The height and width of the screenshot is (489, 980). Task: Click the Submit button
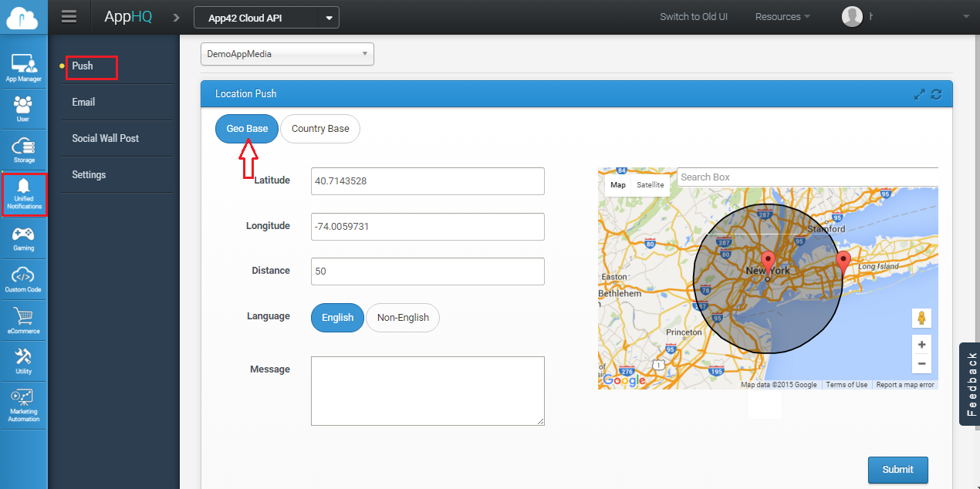[x=897, y=470]
